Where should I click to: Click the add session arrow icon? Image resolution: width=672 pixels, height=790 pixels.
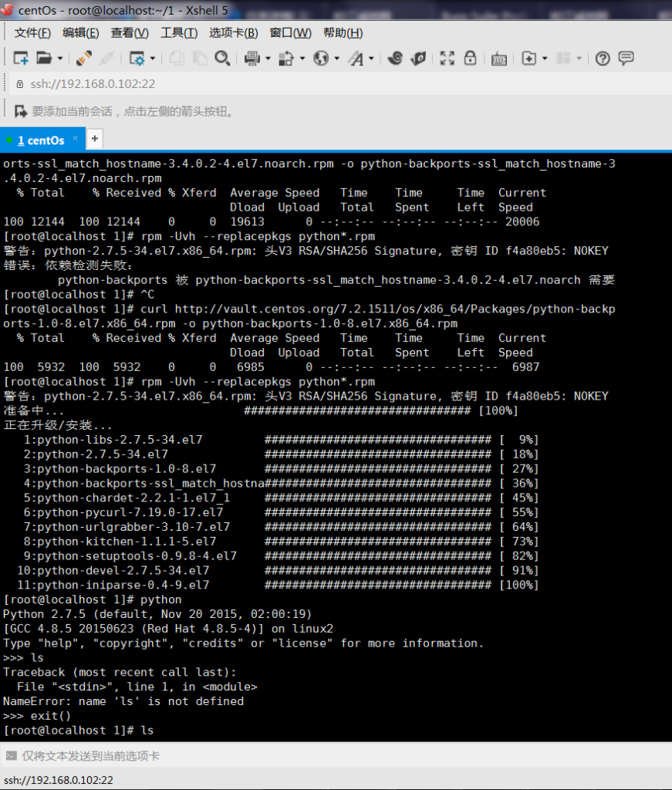pos(21,111)
